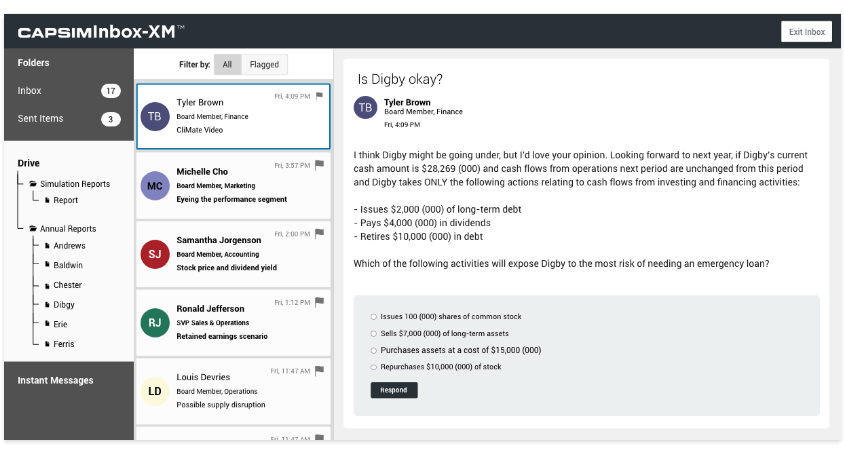Click the Respond button
This screenshot has width=844, height=454.
click(x=393, y=390)
